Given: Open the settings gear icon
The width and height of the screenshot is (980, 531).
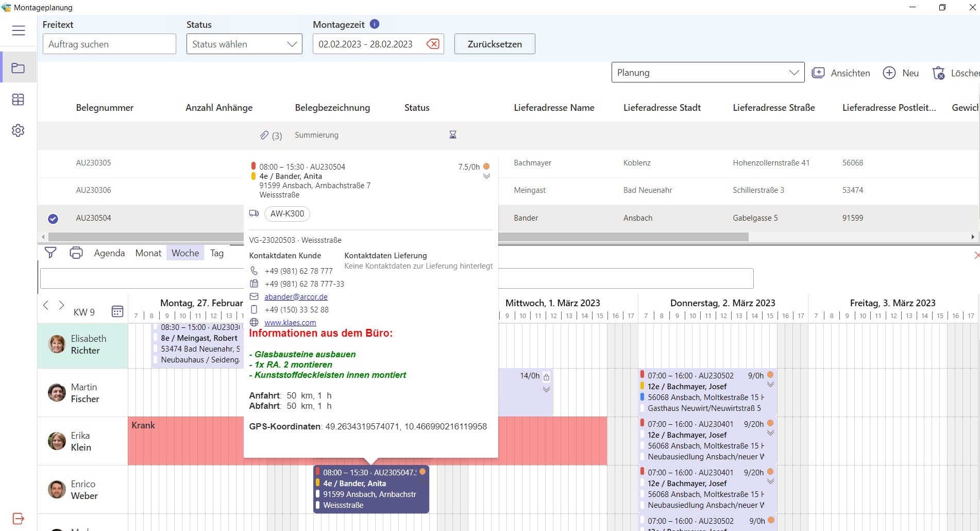Looking at the screenshot, I should click(x=18, y=130).
